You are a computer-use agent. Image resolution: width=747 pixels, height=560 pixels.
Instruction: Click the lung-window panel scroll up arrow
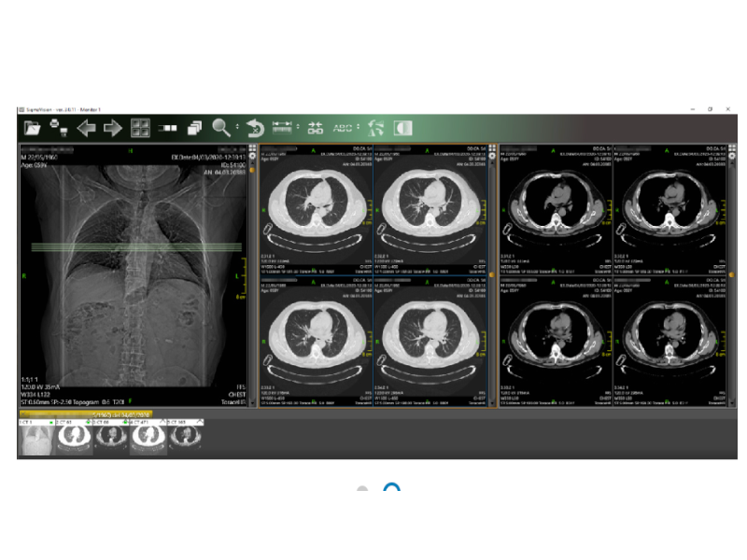tap(492, 162)
